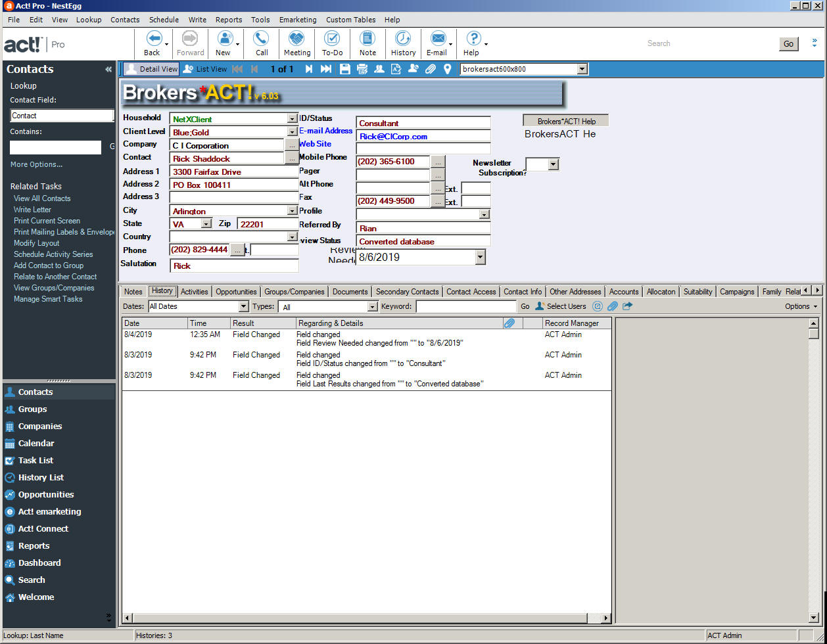Click the Salutation field
The height and width of the screenshot is (644, 827).
pyautogui.click(x=234, y=265)
